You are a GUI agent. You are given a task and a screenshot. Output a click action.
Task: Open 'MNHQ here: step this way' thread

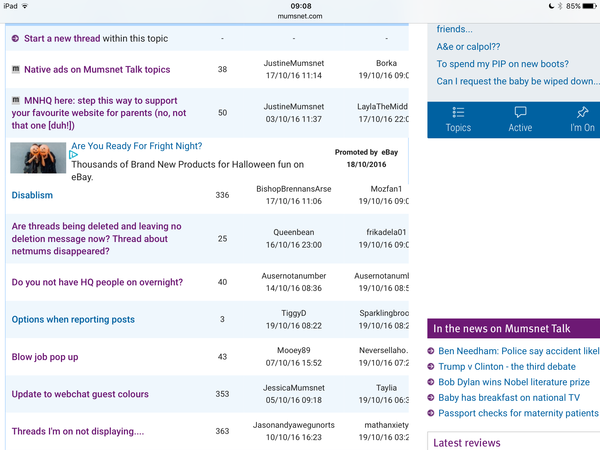pos(99,113)
